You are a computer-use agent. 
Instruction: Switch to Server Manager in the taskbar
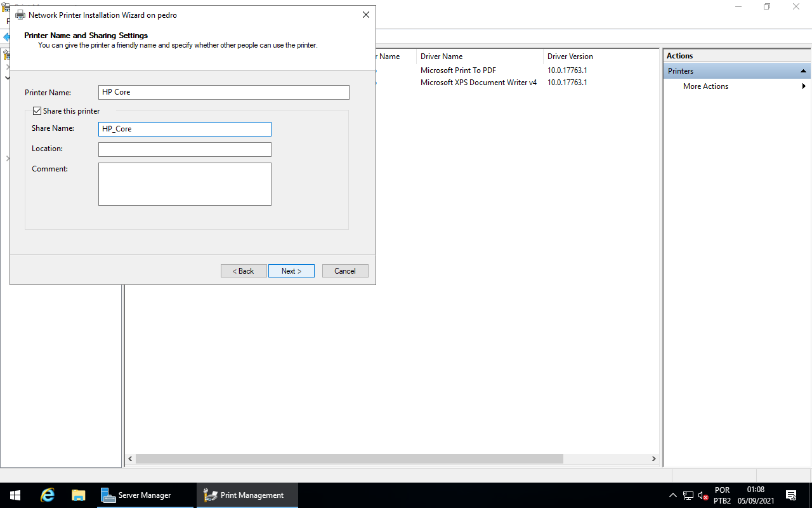coord(145,495)
